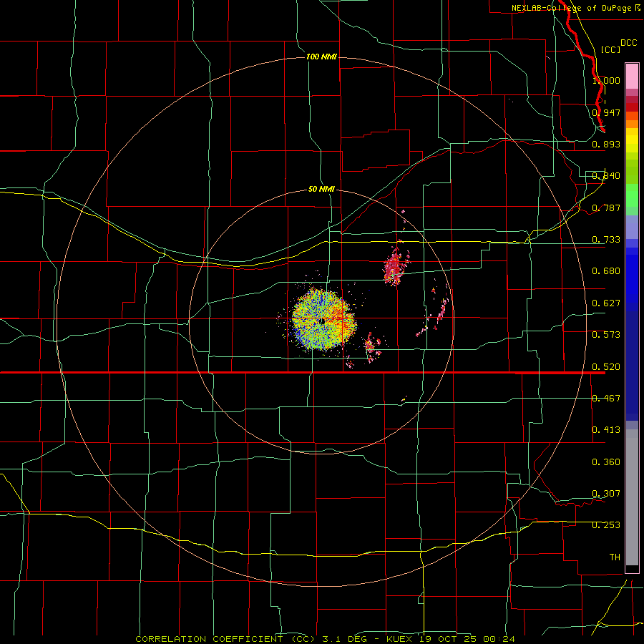Viewport: 644px width, 644px height.
Task: Click the 0.680 scale value
Action: coord(606,271)
